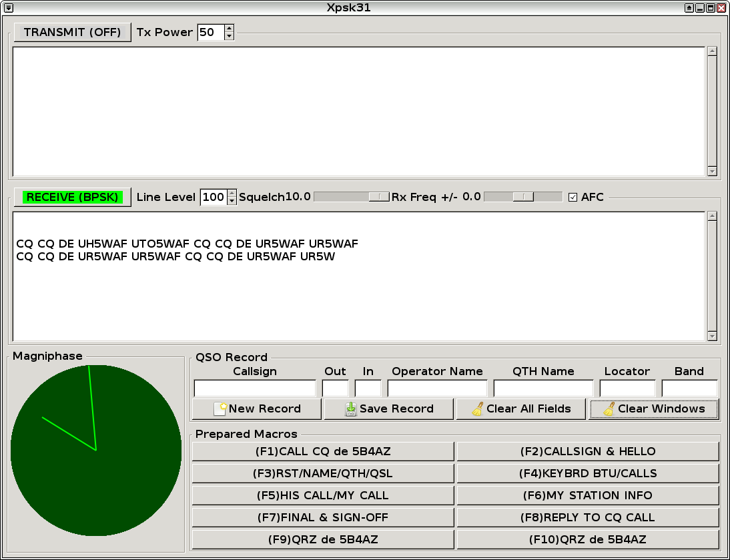
Task: Click the receive pane scrollbar down arrow
Action: point(712,336)
